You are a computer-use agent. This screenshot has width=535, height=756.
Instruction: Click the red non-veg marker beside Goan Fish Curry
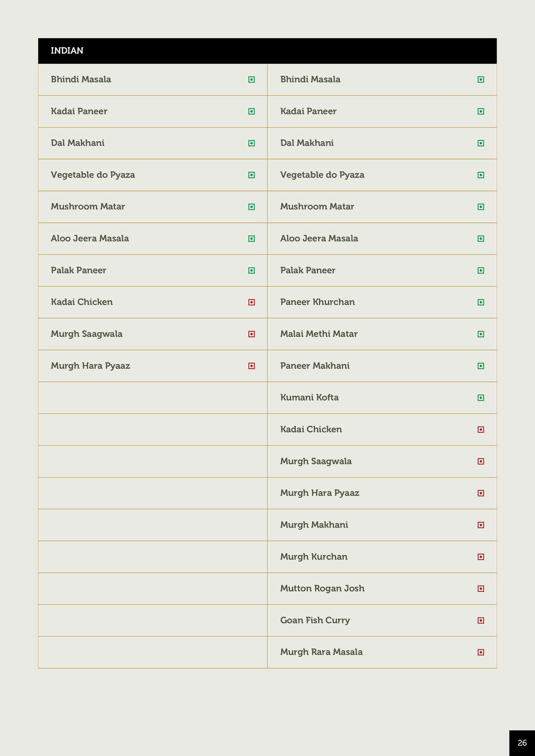pyautogui.click(x=481, y=621)
